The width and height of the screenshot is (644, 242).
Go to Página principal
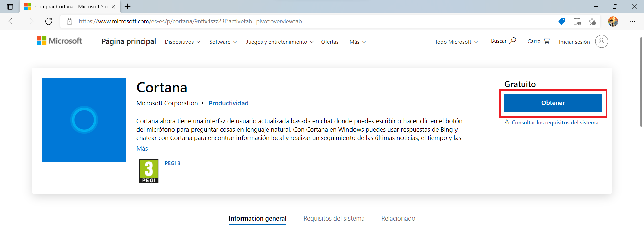(129, 41)
